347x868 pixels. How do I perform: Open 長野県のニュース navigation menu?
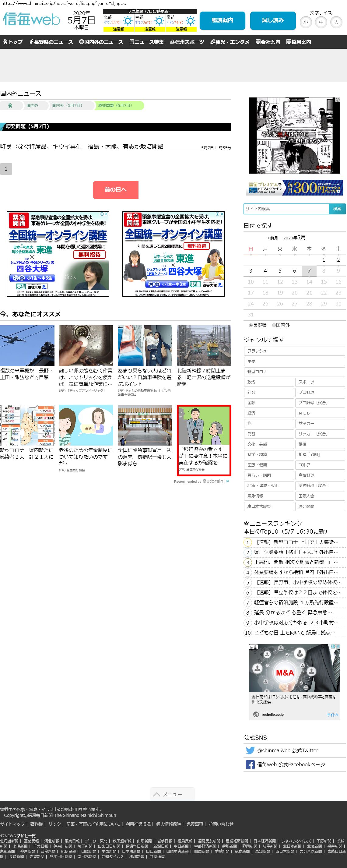click(x=51, y=42)
